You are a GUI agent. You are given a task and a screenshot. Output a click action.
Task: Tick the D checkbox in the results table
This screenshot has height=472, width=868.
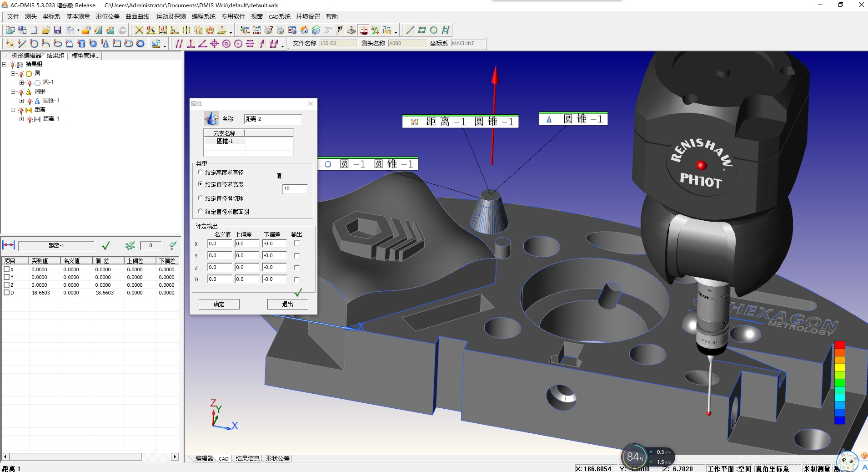pyautogui.click(x=6, y=293)
